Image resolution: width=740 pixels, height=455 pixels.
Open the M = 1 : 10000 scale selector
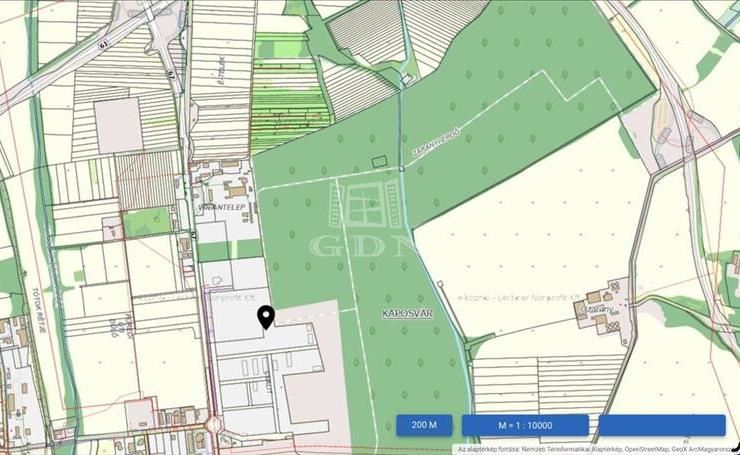[525, 425]
